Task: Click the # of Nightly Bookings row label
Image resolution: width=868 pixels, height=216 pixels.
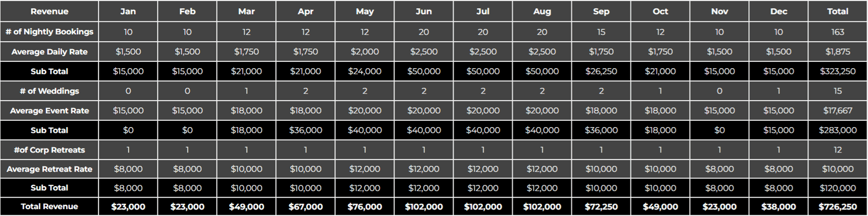Action: tap(49, 32)
